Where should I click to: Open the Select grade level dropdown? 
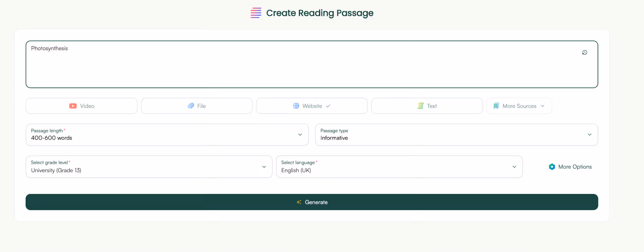(149, 167)
